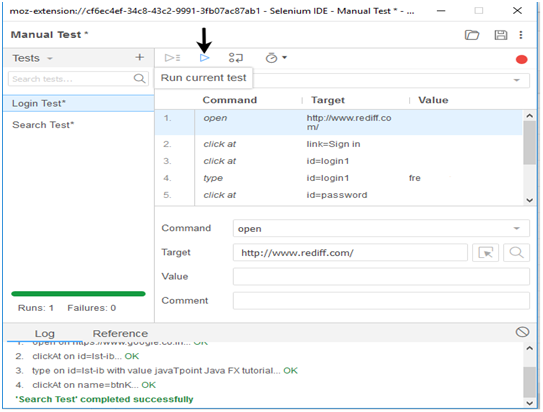This screenshot has height=412, width=543.
Task: Click the Command column header
Action: click(230, 100)
